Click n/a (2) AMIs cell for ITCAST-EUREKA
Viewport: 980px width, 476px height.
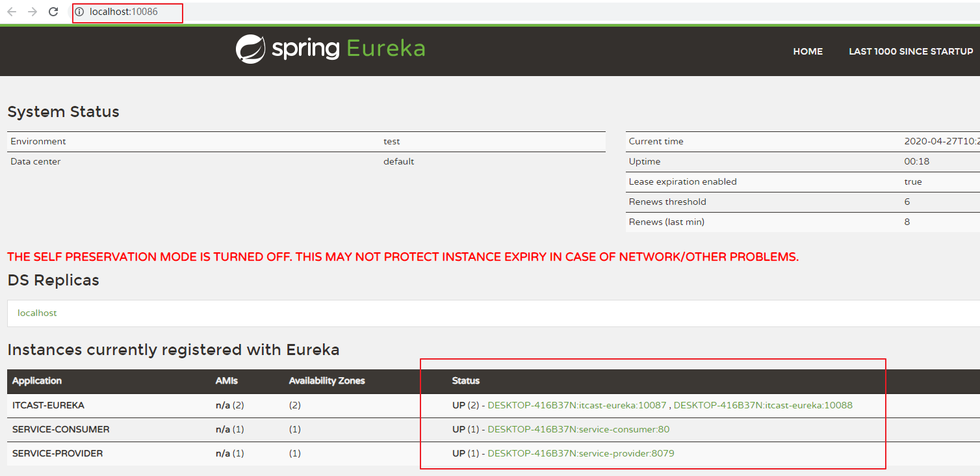click(x=229, y=405)
